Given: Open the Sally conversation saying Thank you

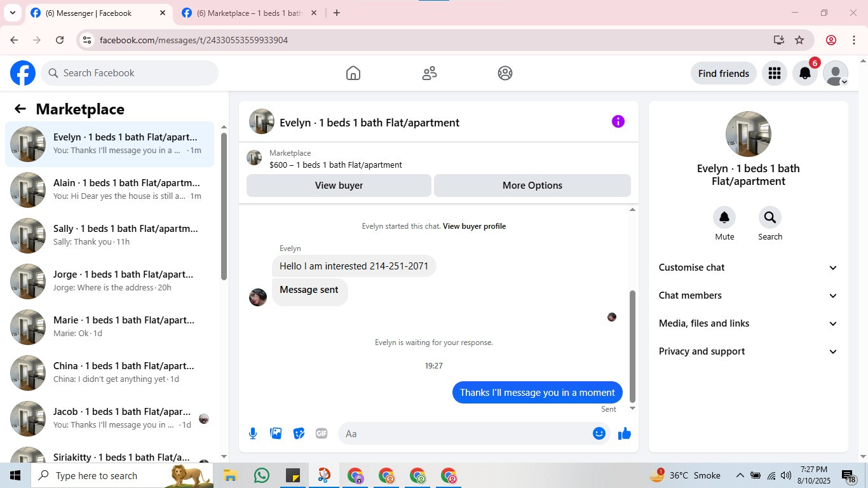Looking at the screenshot, I should (109, 236).
